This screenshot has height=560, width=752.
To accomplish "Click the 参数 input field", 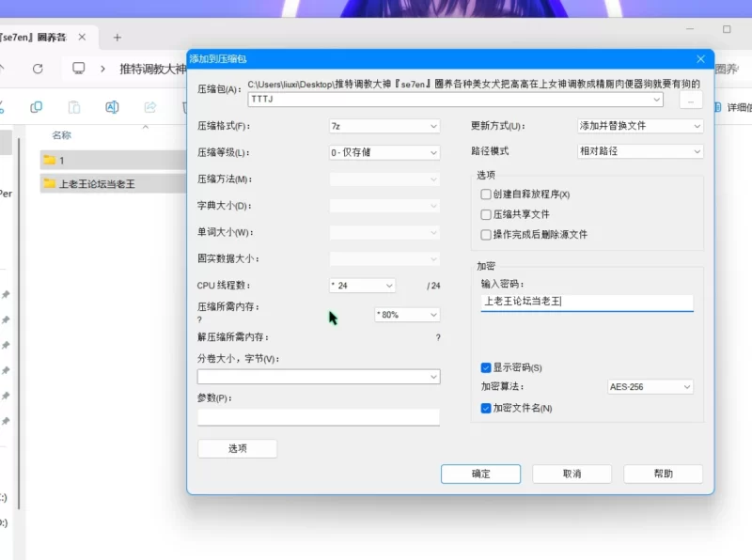I will tap(319, 417).
